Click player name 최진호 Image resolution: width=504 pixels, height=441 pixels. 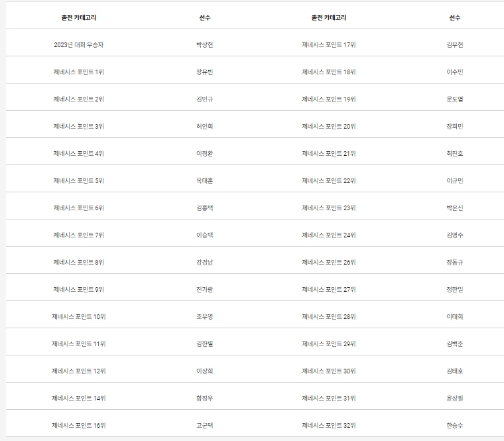point(455,153)
